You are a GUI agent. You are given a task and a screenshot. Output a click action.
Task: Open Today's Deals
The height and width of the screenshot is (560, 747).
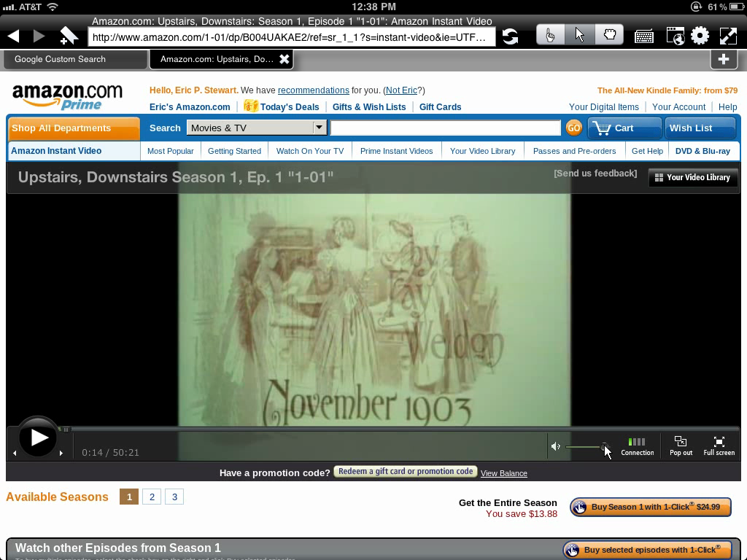281,106
